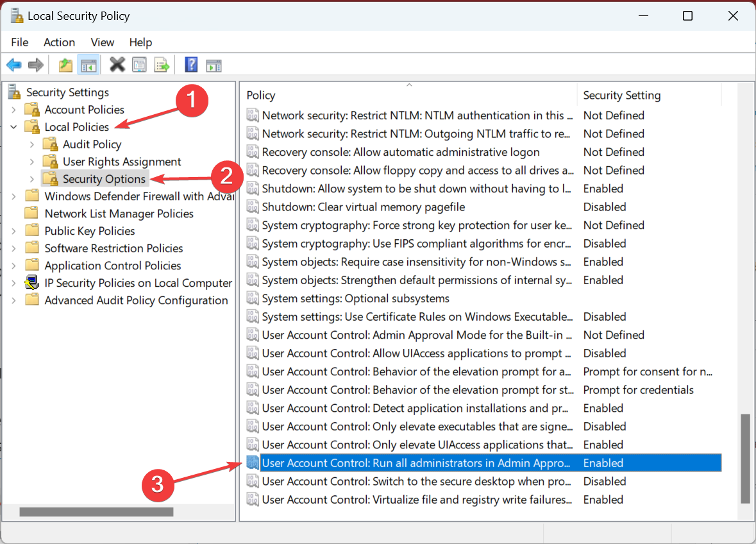
Task: Click the Forward arrow toolbar icon
Action: click(x=36, y=65)
